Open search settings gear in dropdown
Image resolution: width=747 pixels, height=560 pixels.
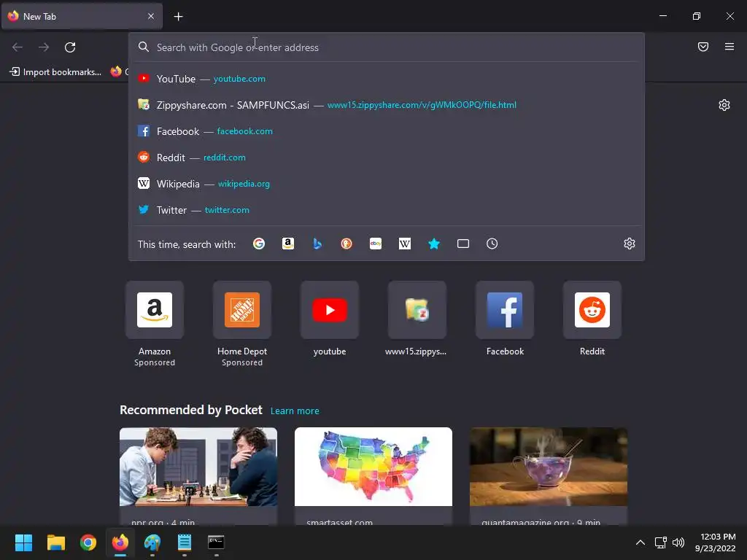(630, 244)
